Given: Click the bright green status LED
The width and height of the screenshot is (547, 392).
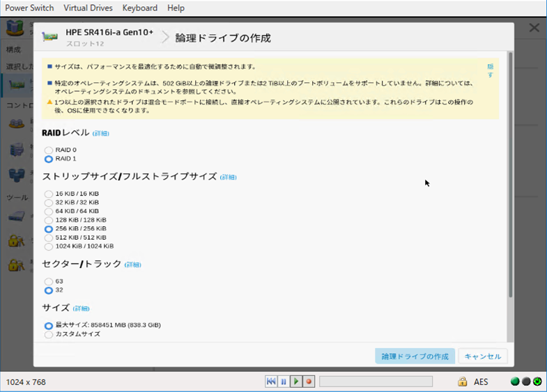Looking at the screenshot, I should click(515, 382).
